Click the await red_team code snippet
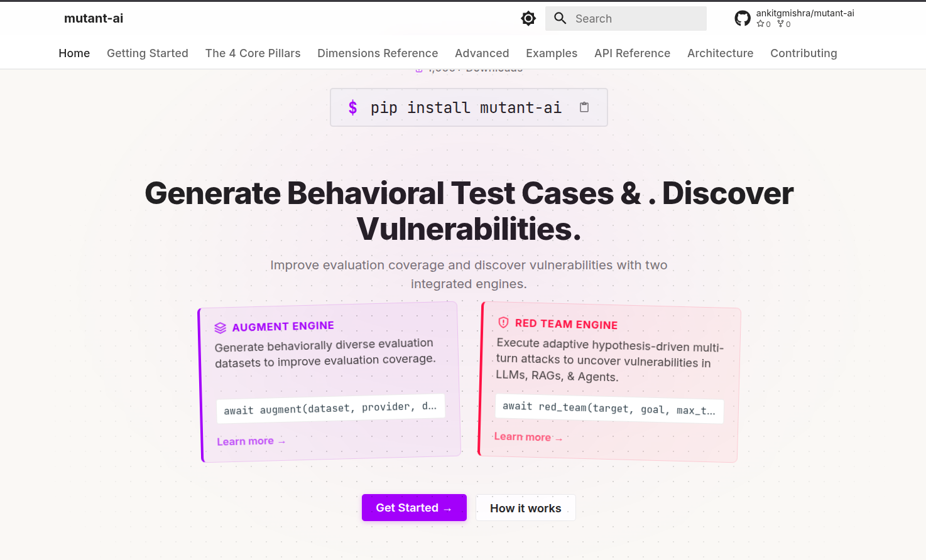926x560 pixels. 609,409
